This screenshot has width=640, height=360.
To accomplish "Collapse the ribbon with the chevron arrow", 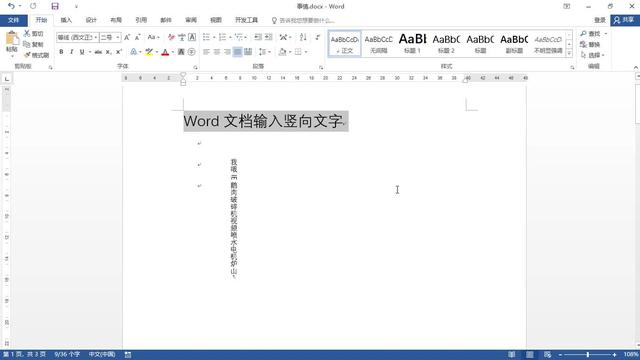I will (636, 67).
